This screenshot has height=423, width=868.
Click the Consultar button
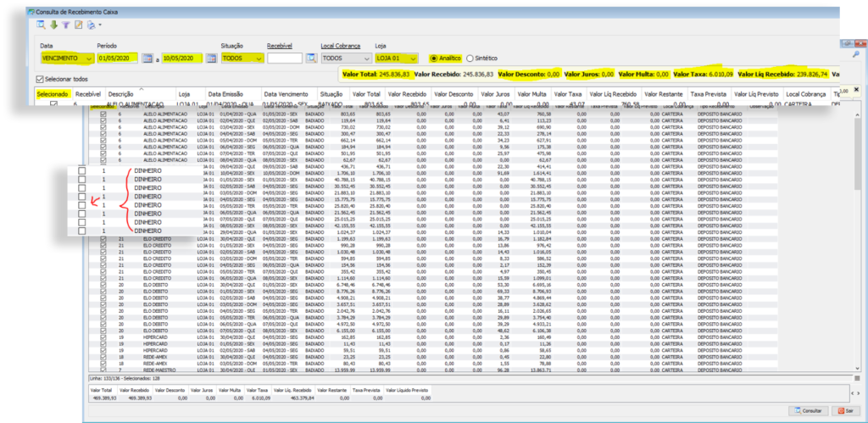pos(809,411)
